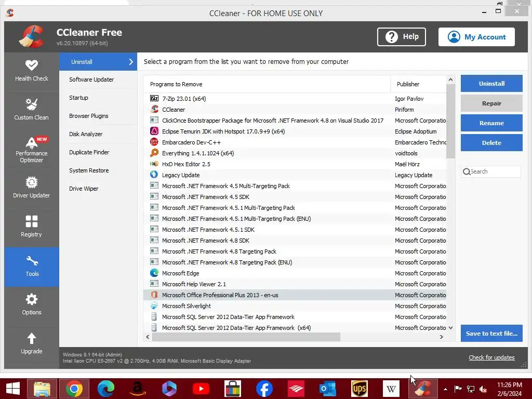
Task: Select Microsoft Help Viewer 2.1 row
Action: [x=295, y=284]
